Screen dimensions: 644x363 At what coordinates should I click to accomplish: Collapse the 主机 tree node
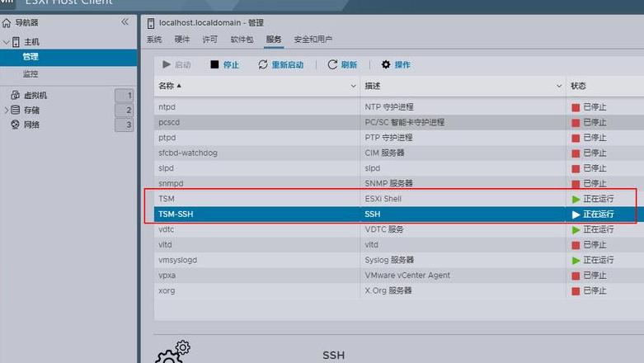click(x=6, y=42)
